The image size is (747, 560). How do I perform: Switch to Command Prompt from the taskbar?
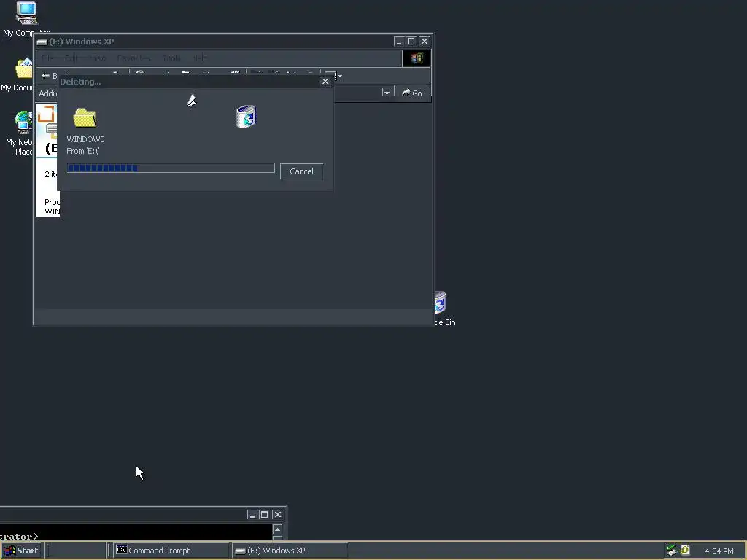(x=171, y=551)
